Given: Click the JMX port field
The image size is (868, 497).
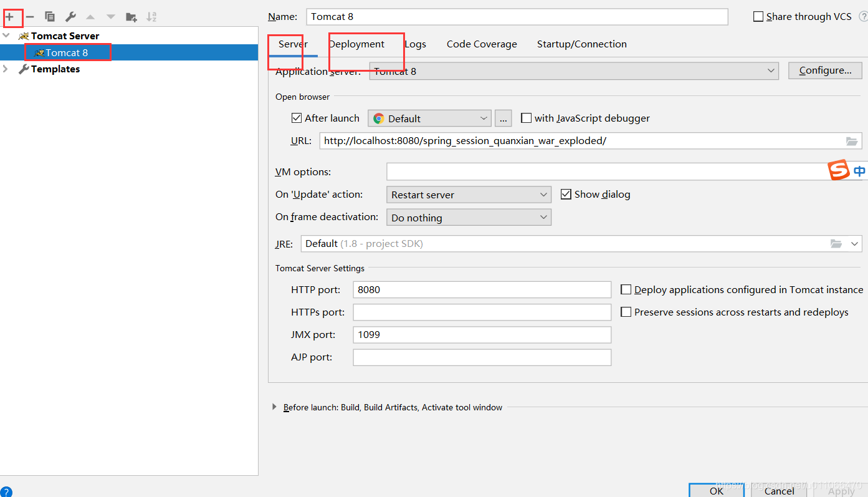Looking at the screenshot, I should 482,334.
